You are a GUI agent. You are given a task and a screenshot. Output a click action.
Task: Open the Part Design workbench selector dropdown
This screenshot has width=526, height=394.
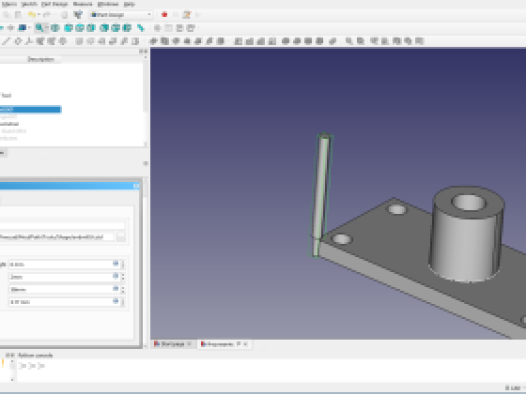[121, 15]
